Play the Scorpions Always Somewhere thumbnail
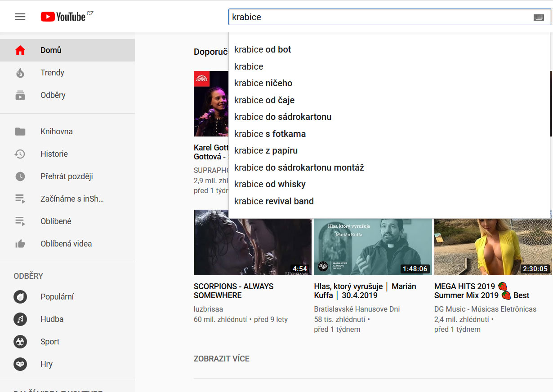The width and height of the screenshot is (553, 392). click(252, 242)
